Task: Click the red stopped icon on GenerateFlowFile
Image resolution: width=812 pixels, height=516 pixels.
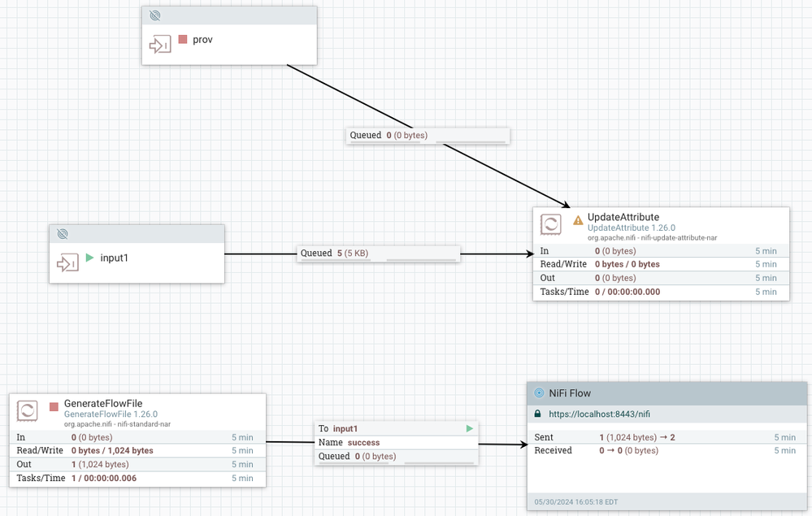Action: click(54, 407)
